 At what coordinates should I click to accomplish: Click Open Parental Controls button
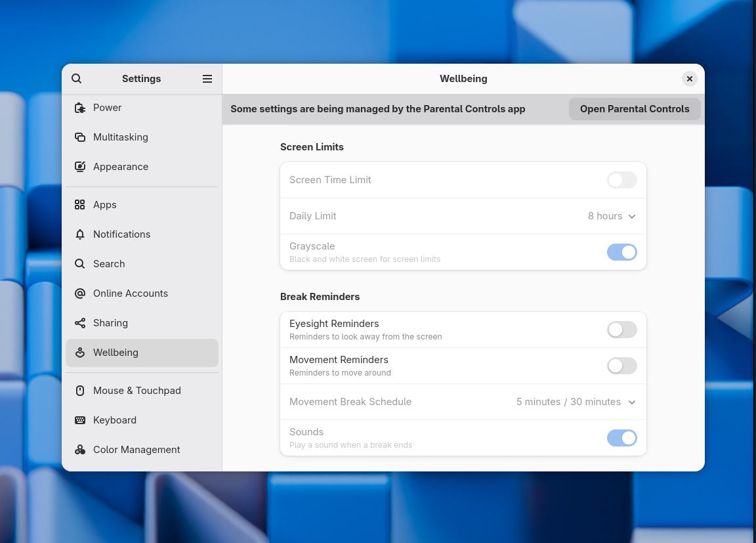(x=635, y=109)
